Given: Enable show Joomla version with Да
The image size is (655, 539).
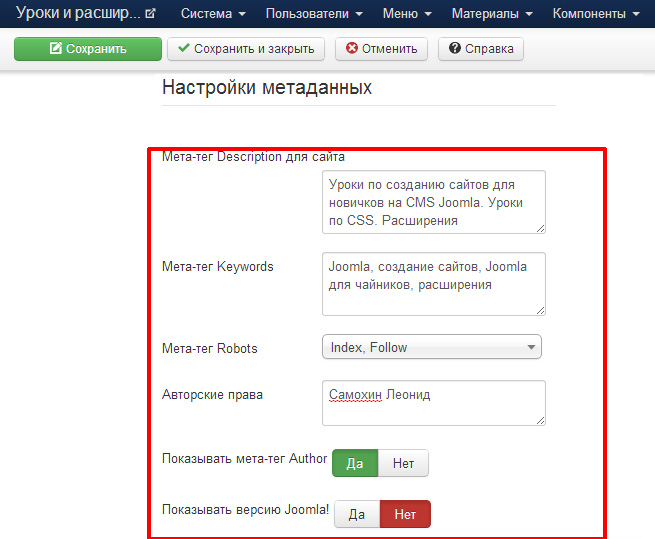Looking at the screenshot, I should [357, 514].
